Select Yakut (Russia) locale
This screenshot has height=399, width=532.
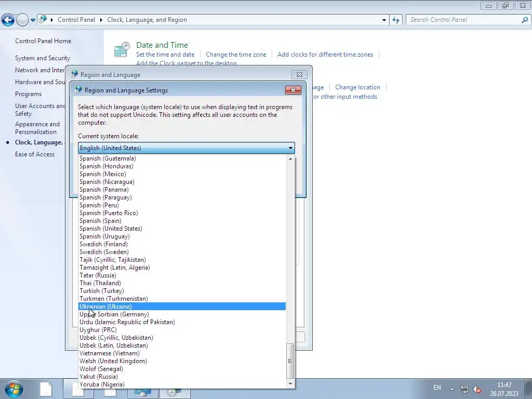click(182, 377)
